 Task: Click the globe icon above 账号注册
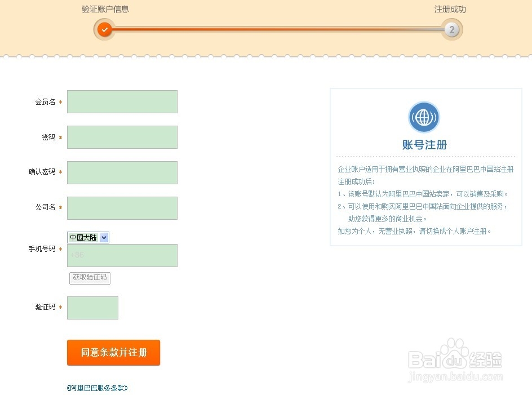click(x=424, y=117)
